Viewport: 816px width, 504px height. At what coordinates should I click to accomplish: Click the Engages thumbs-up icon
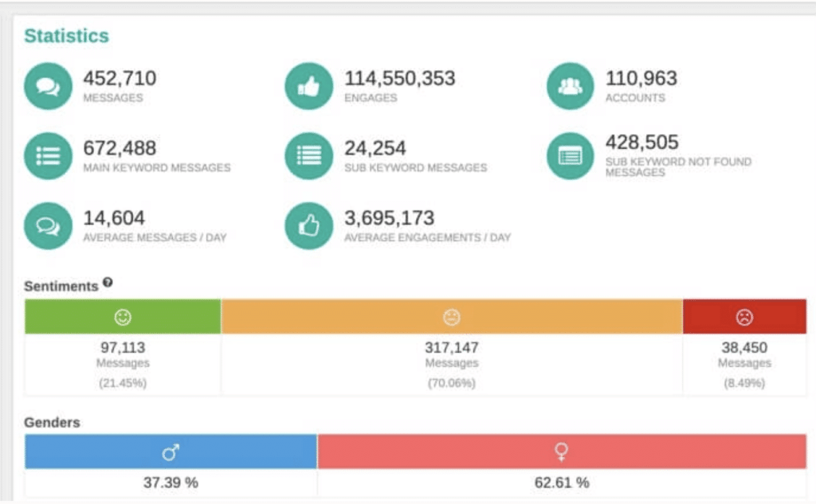point(308,86)
